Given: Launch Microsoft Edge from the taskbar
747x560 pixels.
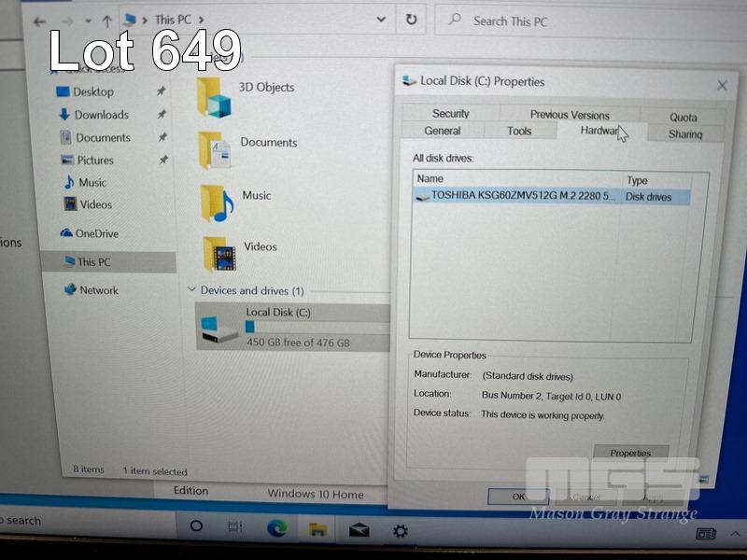Looking at the screenshot, I should pyautogui.click(x=276, y=529).
